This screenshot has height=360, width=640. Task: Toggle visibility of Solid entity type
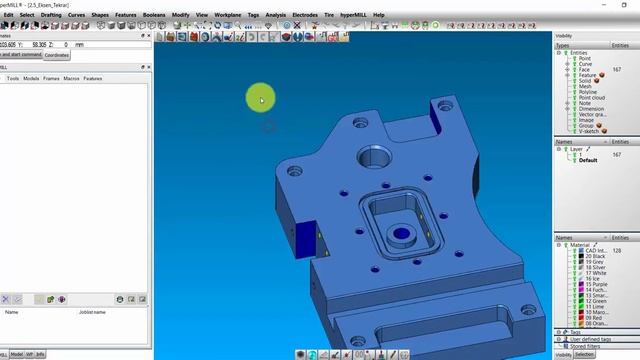tap(574, 81)
